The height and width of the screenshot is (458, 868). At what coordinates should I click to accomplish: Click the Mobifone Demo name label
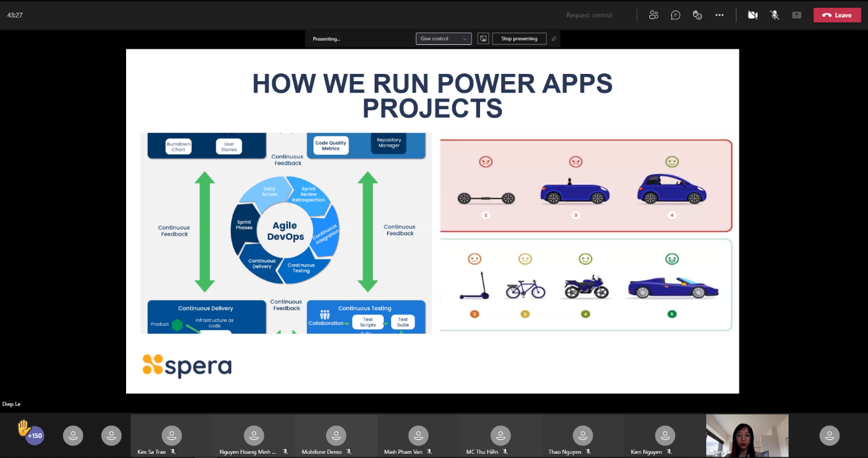point(322,452)
